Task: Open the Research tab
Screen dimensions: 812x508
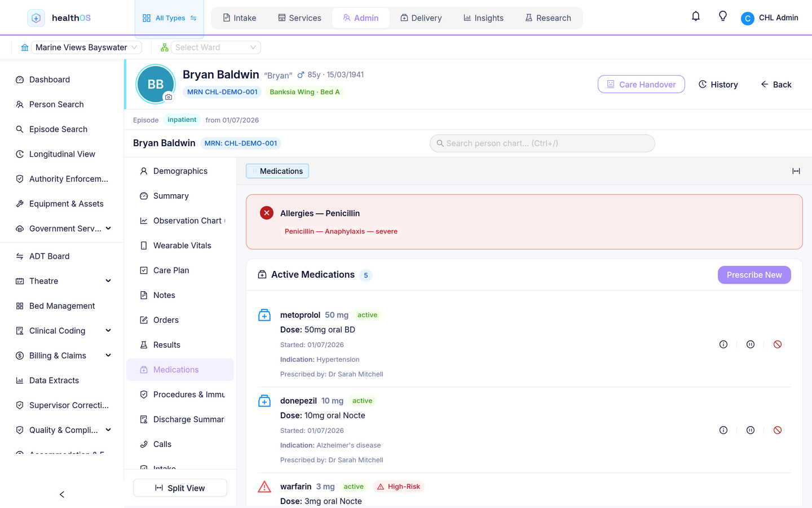Action: tap(548, 18)
